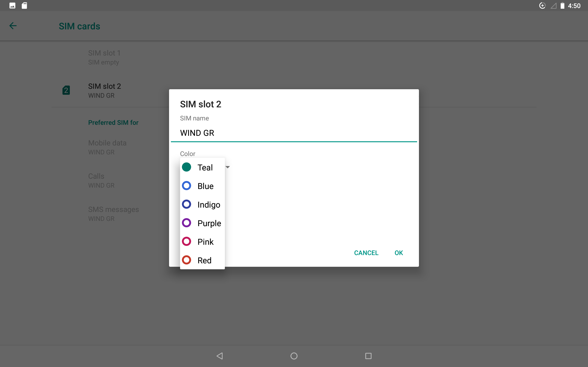Screen dimensions: 588x367
Task: Tap the back arrow in the header
Action: click(13, 26)
